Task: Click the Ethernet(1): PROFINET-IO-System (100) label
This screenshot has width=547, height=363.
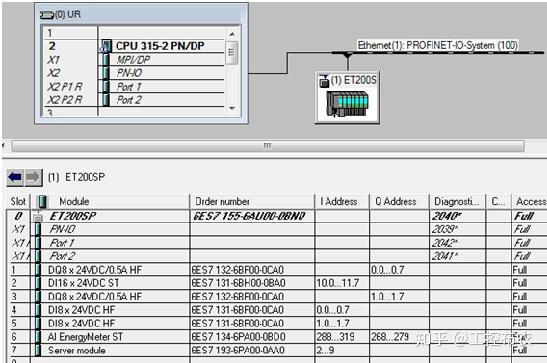Action: pos(437,45)
